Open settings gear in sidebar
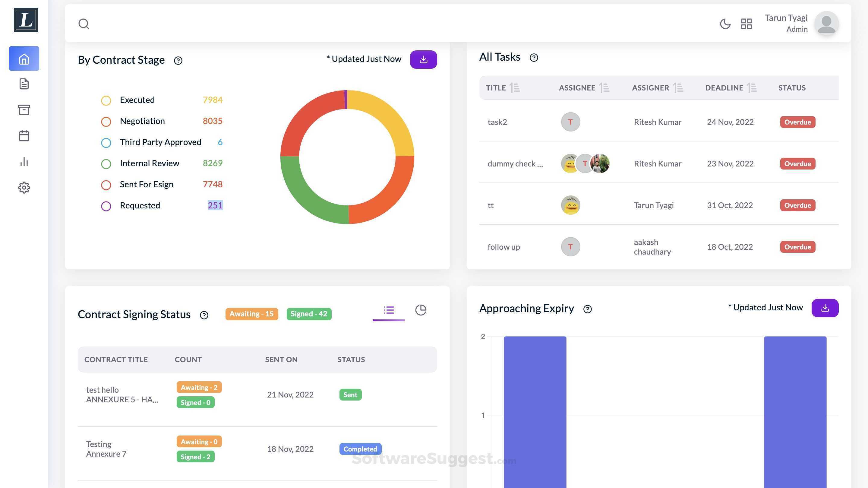 click(24, 188)
